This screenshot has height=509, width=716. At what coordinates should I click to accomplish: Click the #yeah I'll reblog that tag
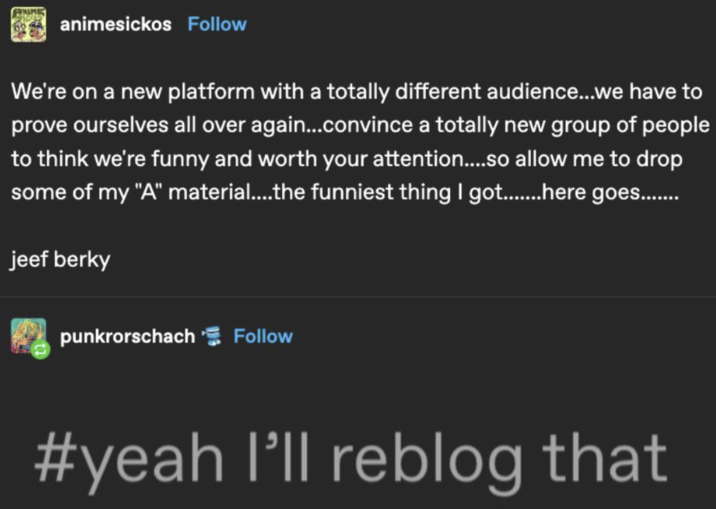(351, 456)
